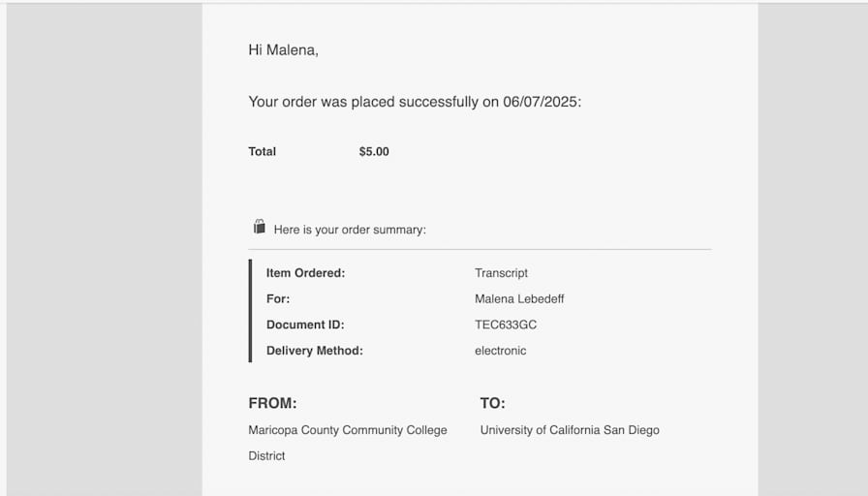Click the order date 06/07/2025
The image size is (868, 496).
point(540,102)
